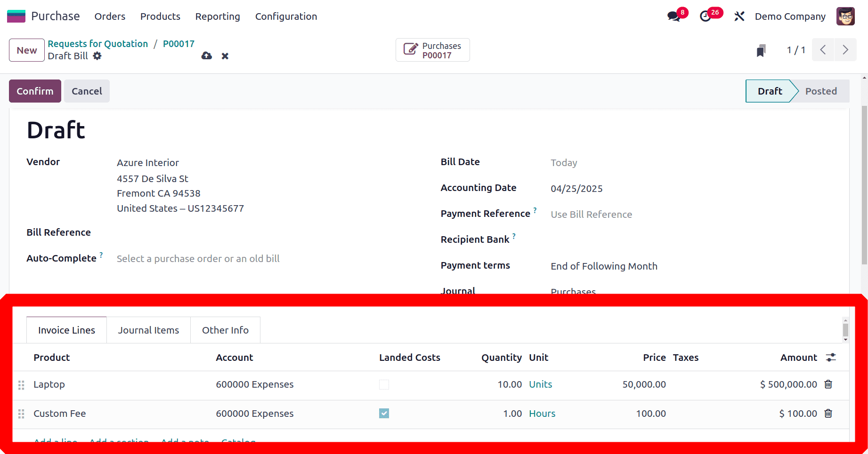The width and height of the screenshot is (868, 454).
Task: Click the bookmark icon near the pager
Action: click(761, 50)
